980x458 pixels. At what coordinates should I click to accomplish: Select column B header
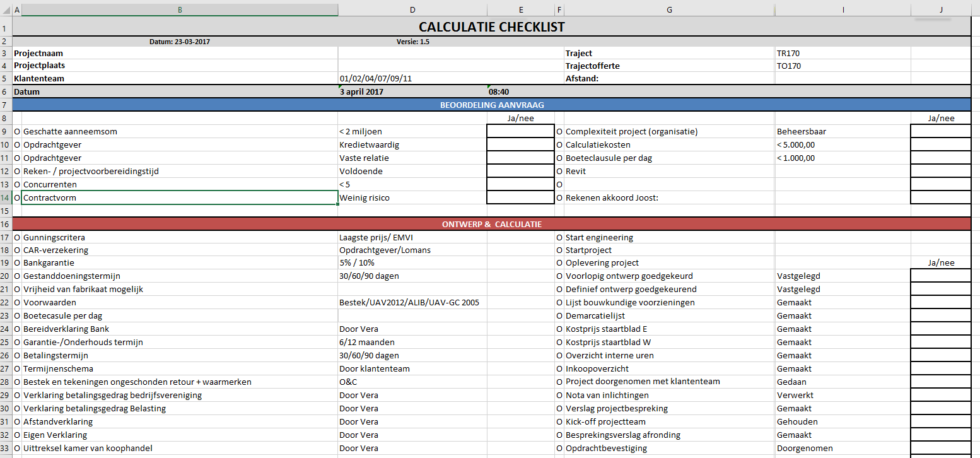(180, 10)
